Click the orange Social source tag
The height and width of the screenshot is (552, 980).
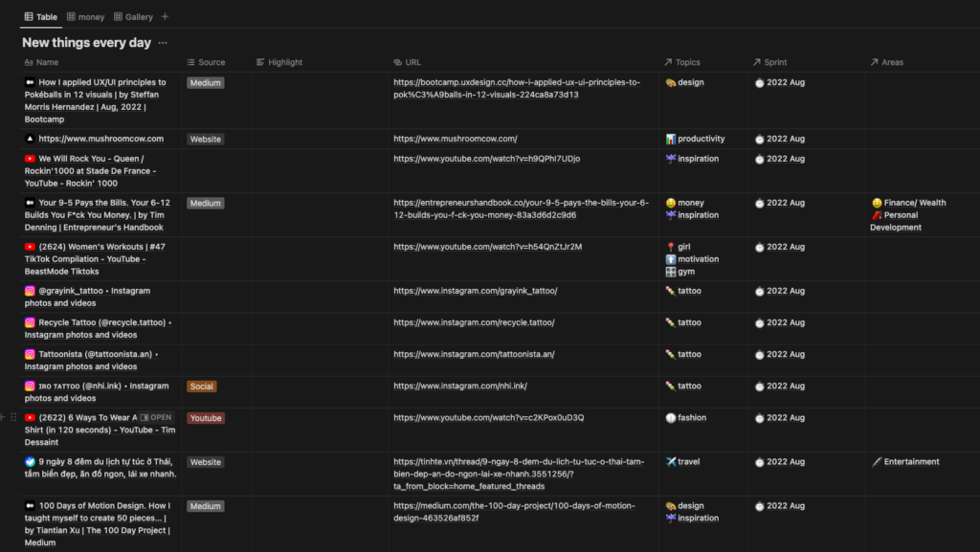coord(201,386)
